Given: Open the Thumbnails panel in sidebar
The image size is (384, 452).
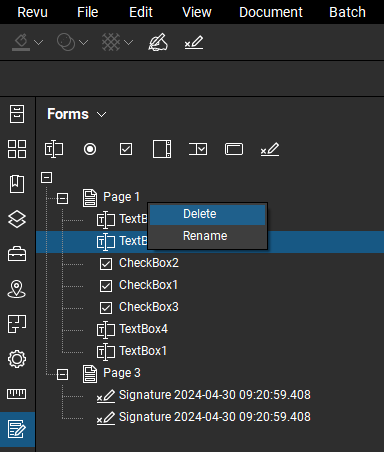Looking at the screenshot, I should point(17,149).
